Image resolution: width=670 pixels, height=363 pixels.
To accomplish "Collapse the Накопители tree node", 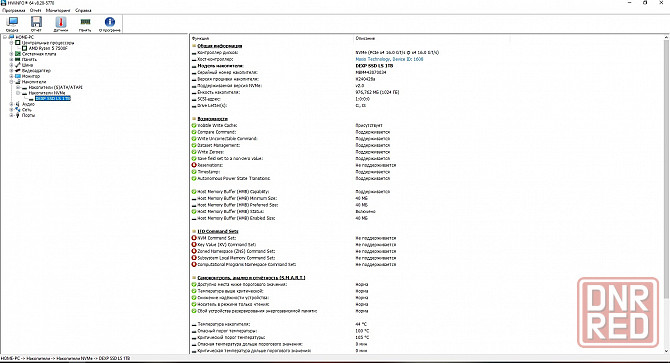I will pyautogui.click(x=12, y=82).
